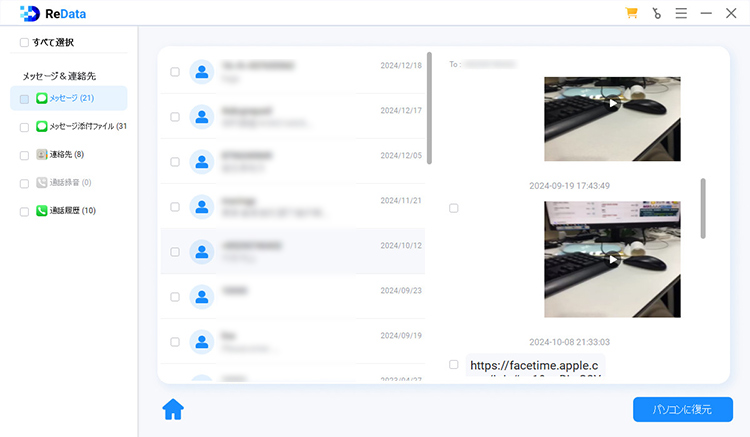The height and width of the screenshot is (437, 750).
Task: Open the hamburger menu in title bar
Action: click(x=681, y=13)
